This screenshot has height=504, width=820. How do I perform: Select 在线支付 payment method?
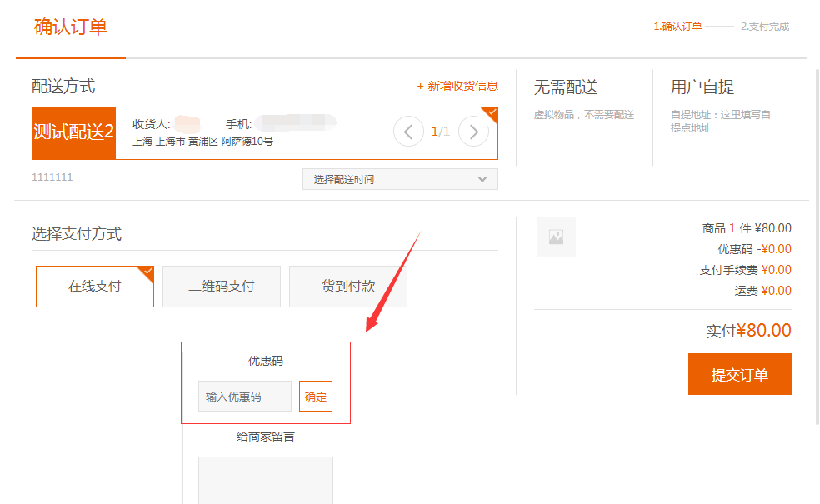point(95,287)
